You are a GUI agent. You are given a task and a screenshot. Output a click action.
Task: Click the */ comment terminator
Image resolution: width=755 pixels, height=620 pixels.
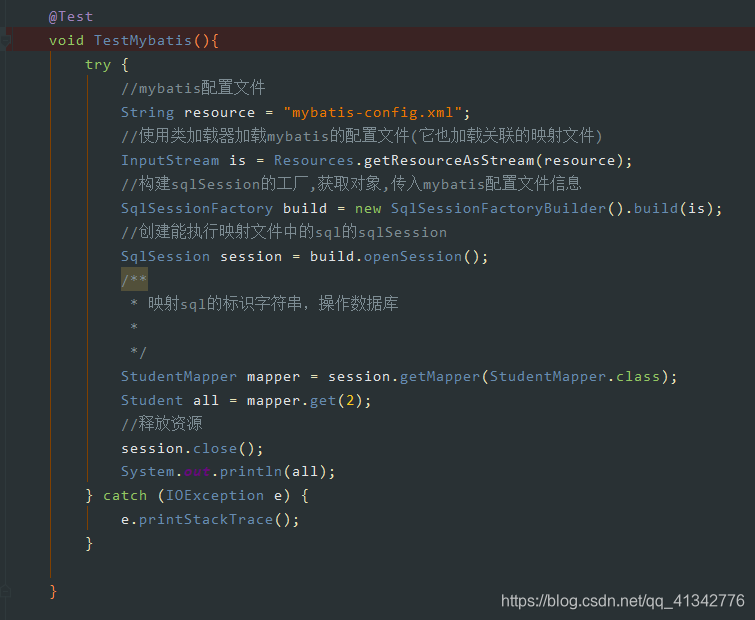138,352
